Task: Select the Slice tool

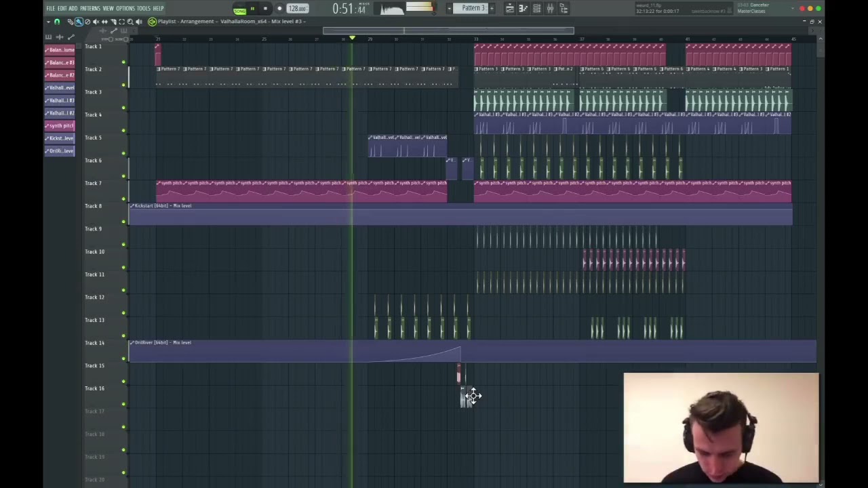Action: tap(113, 22)
